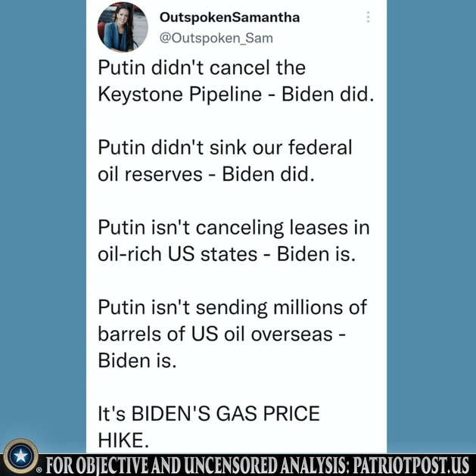This screenshot has width=476, height=476.
Task: Click the 'Keystone Pipeline - Biden did.' line
Action: (x=236, y=95)
